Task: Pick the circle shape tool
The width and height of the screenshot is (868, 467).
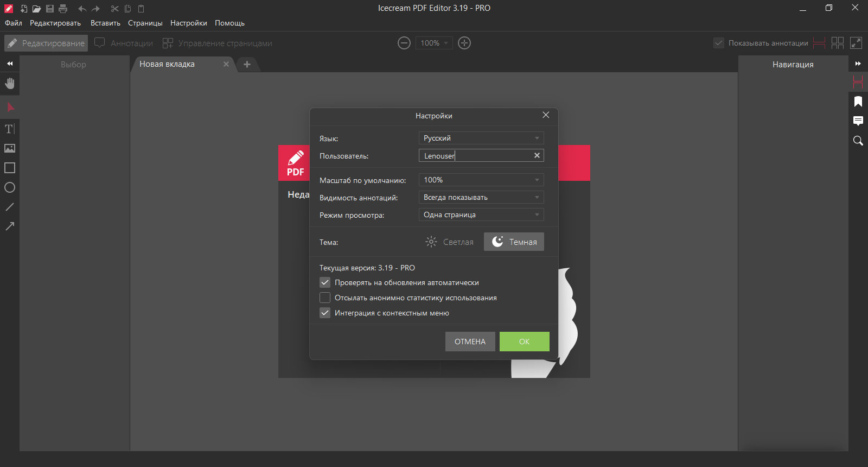Action: tap(10, 187)
